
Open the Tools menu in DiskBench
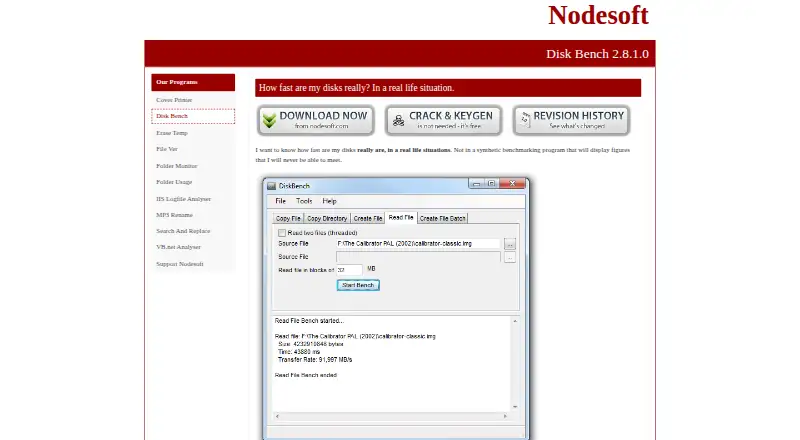point(304,201)
